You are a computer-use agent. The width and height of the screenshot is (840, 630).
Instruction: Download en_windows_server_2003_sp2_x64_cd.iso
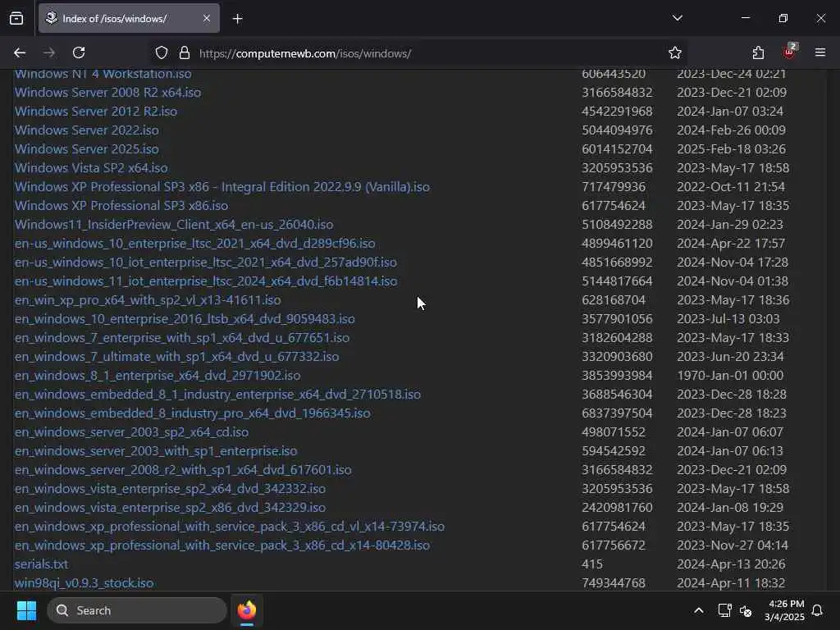click(x=131, y=431)
